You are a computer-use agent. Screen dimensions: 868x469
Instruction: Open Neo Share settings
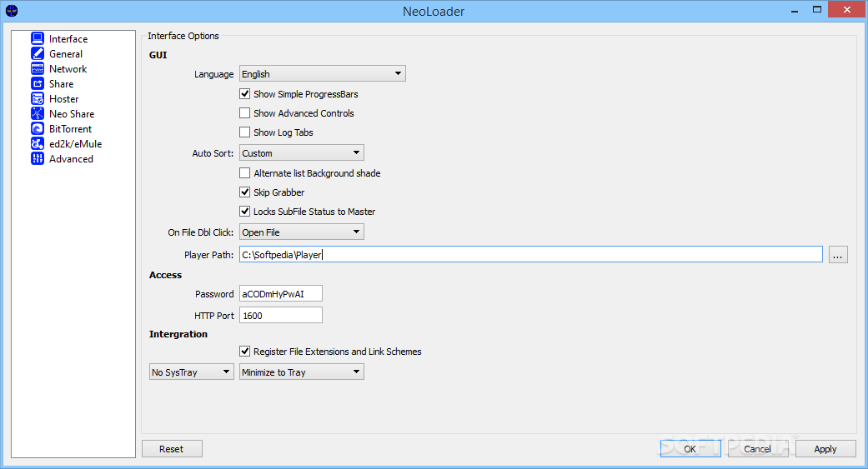72,113
